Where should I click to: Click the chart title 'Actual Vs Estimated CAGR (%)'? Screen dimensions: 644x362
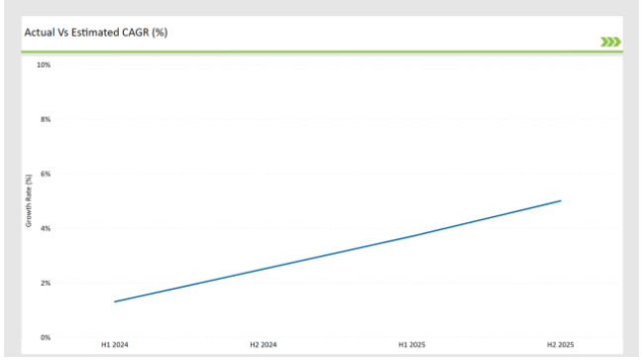(x=96, y=33)
